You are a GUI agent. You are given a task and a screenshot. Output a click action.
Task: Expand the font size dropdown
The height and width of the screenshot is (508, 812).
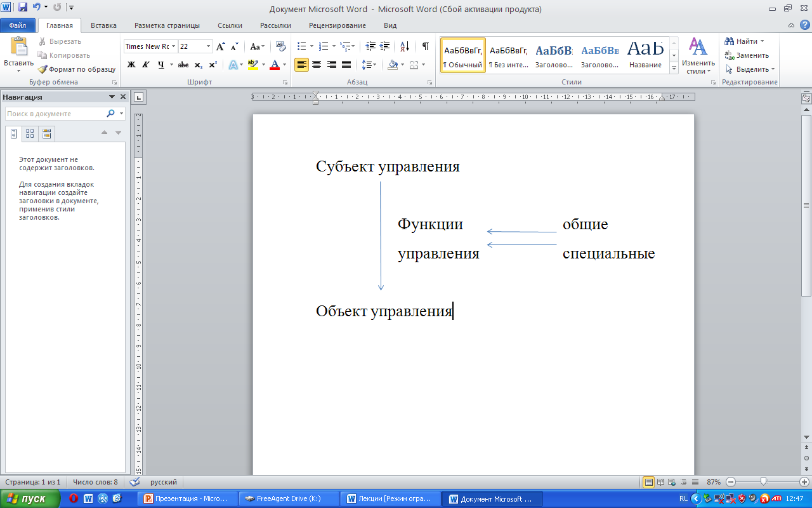[208, 46]
